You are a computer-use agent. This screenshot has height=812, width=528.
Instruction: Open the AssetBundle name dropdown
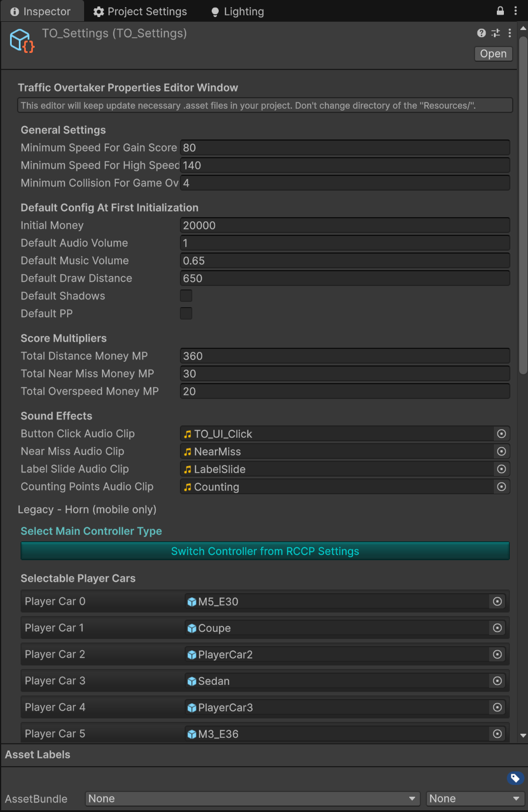click(253, 798)
